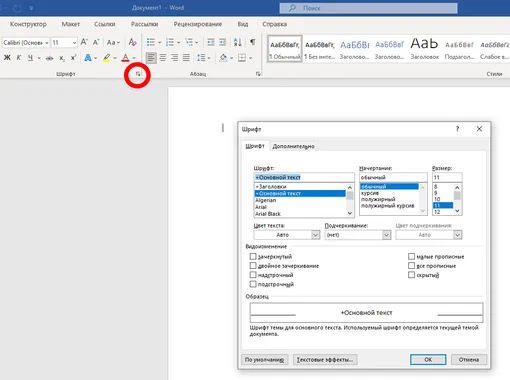510x380 pixels.
Task: Start a bulleted list
Action: tap(151, 42)
